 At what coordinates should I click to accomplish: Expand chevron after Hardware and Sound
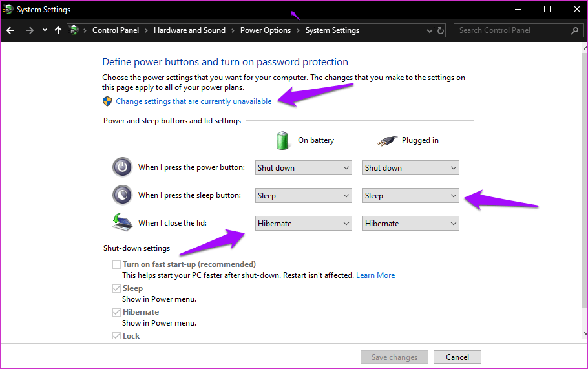pos(233,31)
